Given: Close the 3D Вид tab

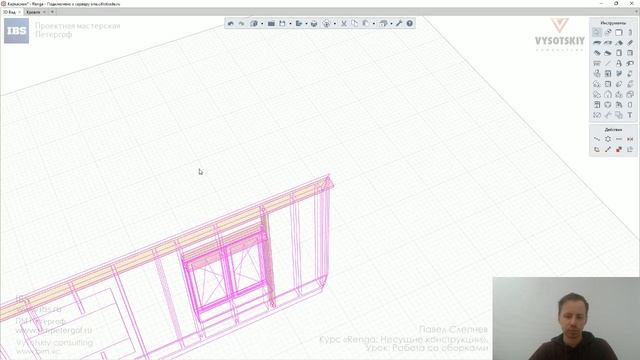Looking at the screenshot, I should coord(20,12).
